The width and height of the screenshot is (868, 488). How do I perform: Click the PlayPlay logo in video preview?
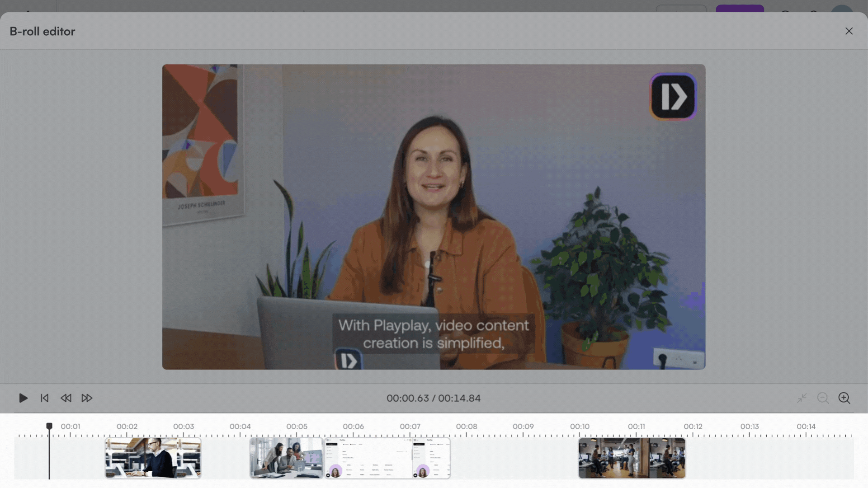coord(673,97)
